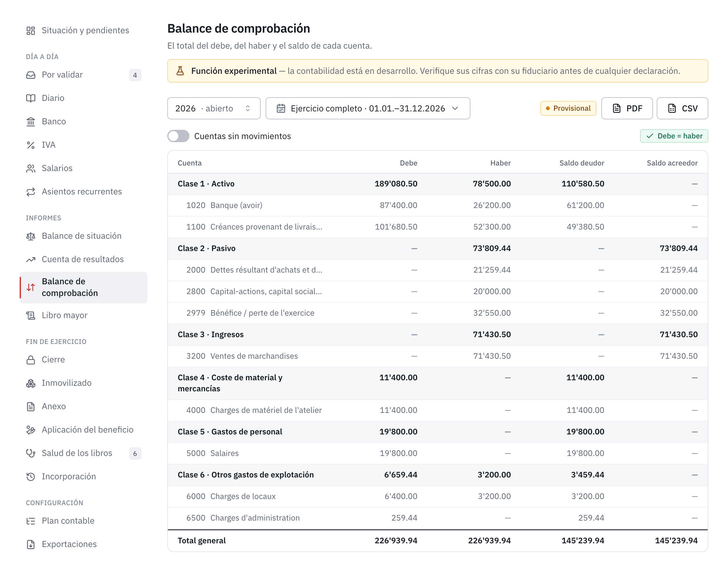This screenshot has width=728, height=587.
Task: Click Salud de los libros badge 6
Action: [x=135, y=453]
